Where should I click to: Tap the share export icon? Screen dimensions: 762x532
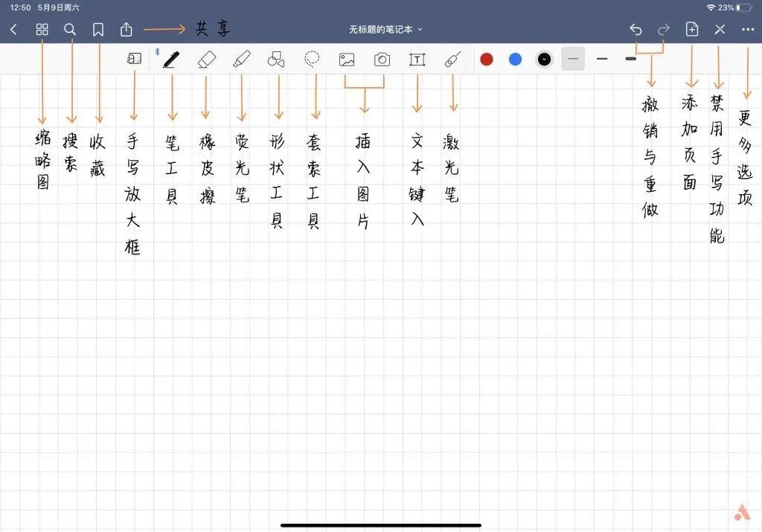point(127,29)
